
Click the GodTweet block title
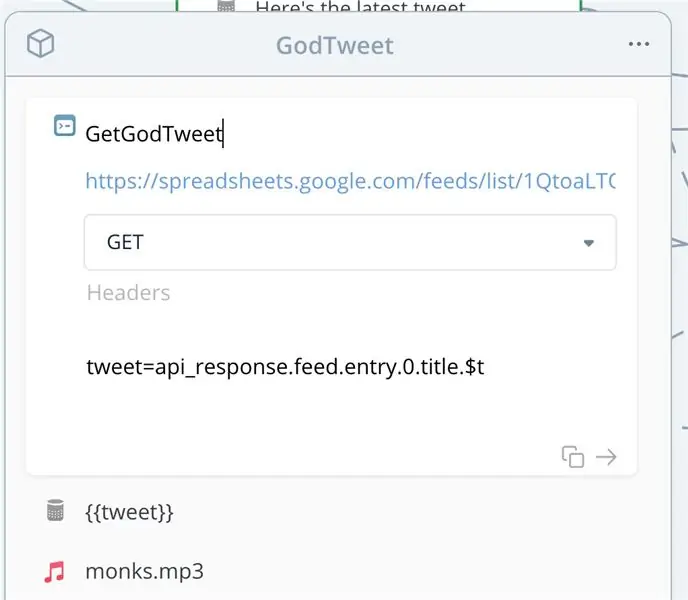coord(335,45)
